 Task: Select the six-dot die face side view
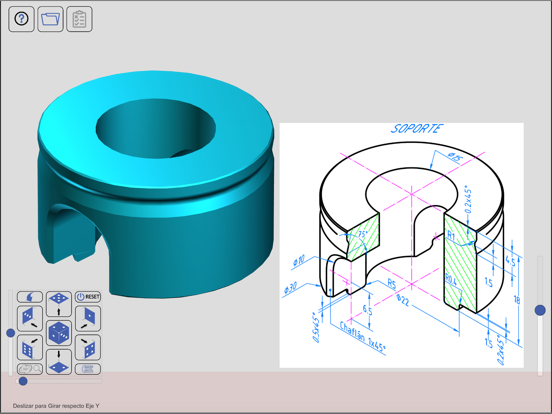point(30,347)
